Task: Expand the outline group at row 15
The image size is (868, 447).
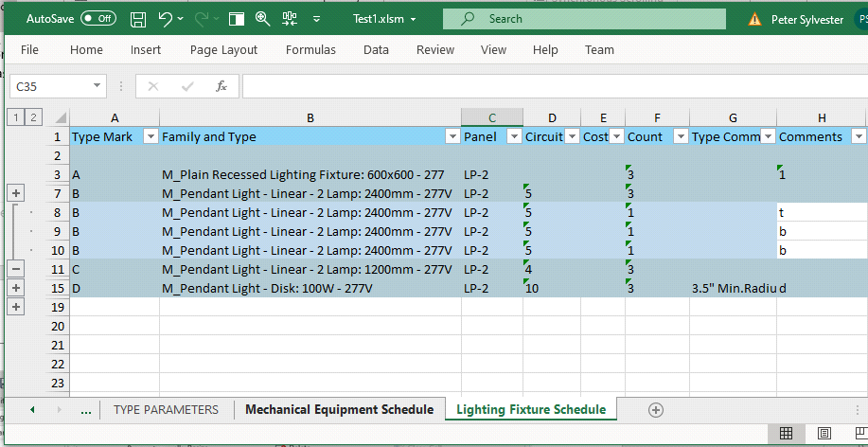Action: pyautogui.click(x=16, y=288)
